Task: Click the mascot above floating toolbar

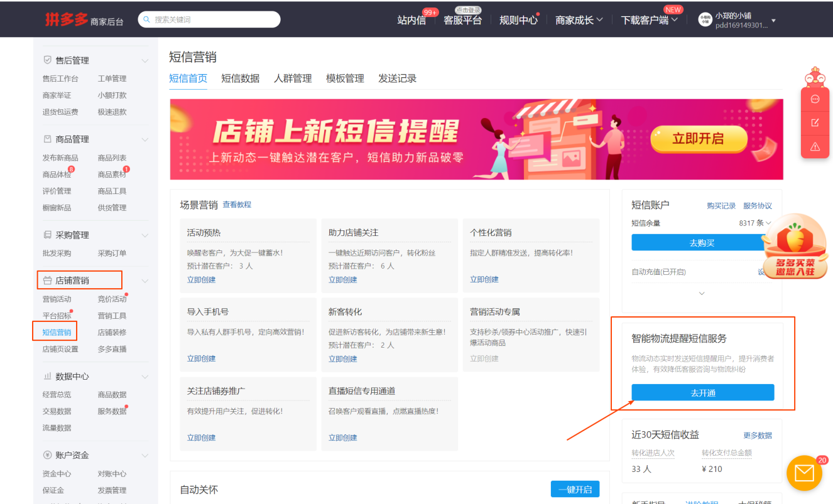Action: (814, 77)
